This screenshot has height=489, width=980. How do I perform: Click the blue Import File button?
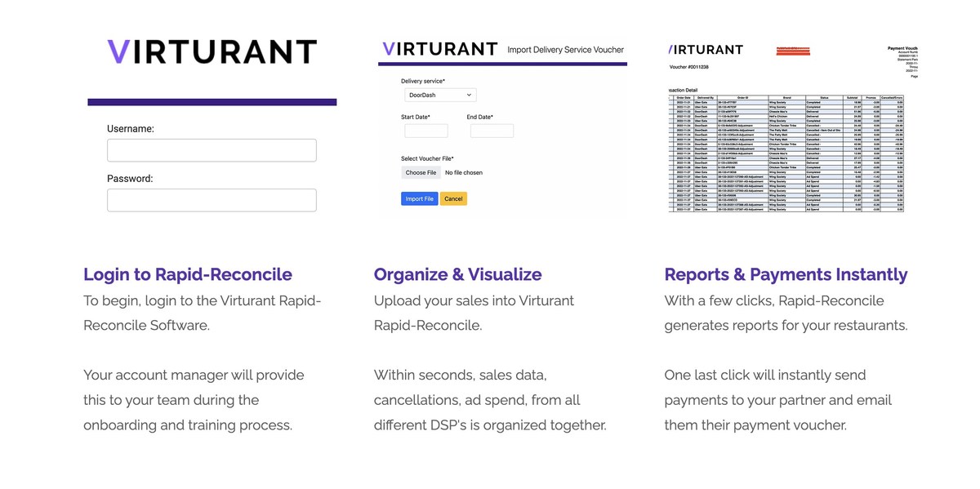(x=420, y=198)
